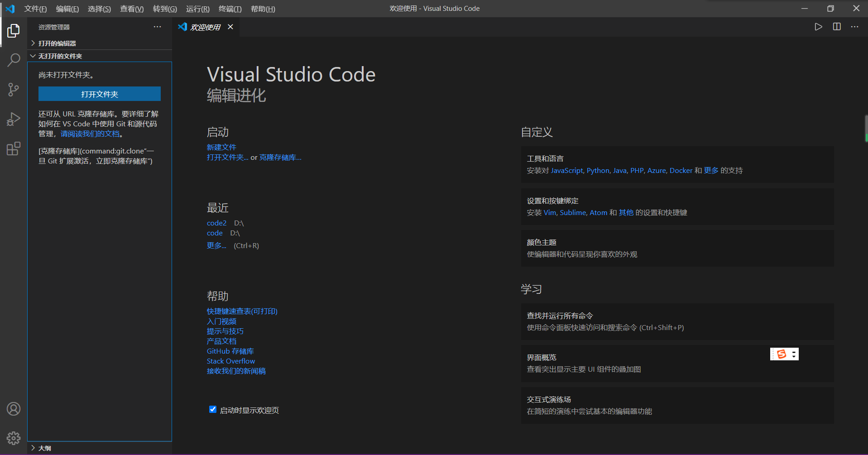Collapse the 无打开的文件夹 section
Viewport: 868px width, 455px height.
(100, 56)
